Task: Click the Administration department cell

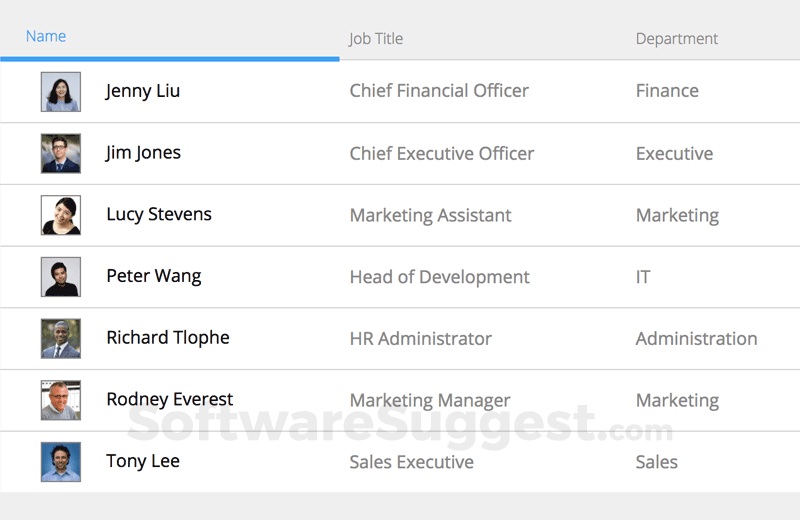Action: pyautogui.click(x=696, y=339)
